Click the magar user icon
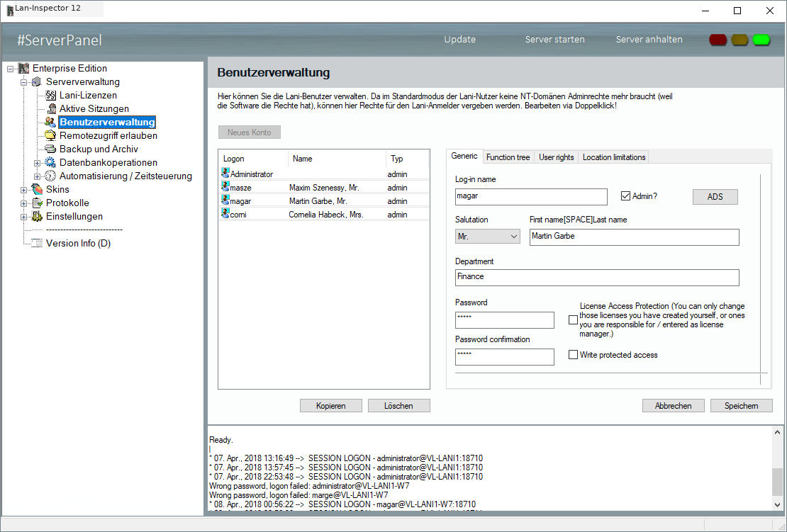787x532 pixels. [225, 200]
